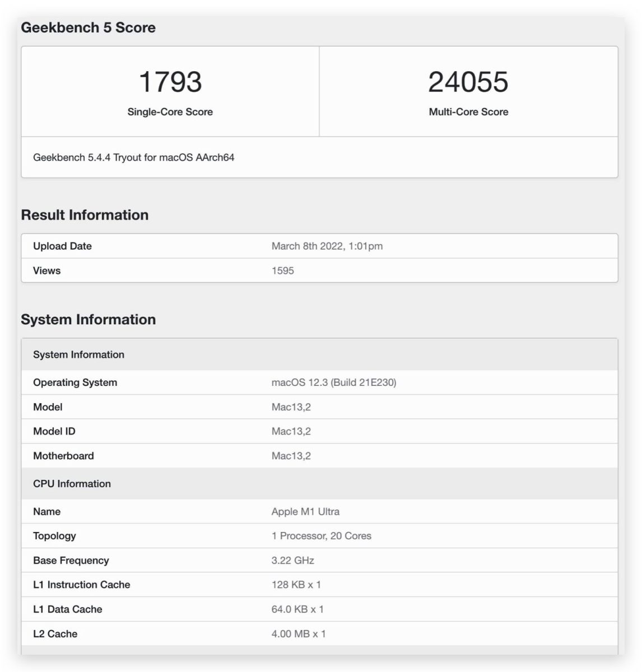Viewport: 642px width, 672px height.
Task: Select the Single-Core Score label
Action: pyautogui.click(x=170, y=112)
